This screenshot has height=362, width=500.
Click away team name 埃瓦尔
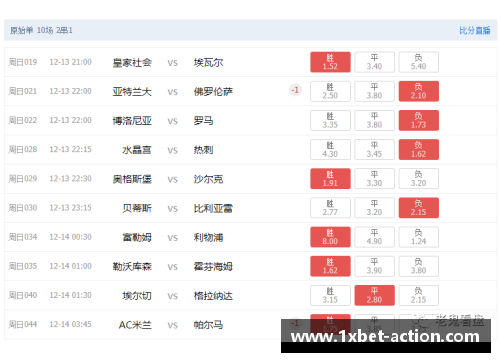208,63
